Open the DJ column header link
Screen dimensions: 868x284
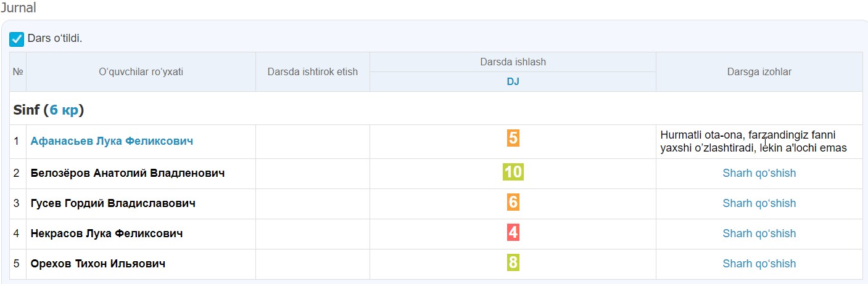[513, 82]
